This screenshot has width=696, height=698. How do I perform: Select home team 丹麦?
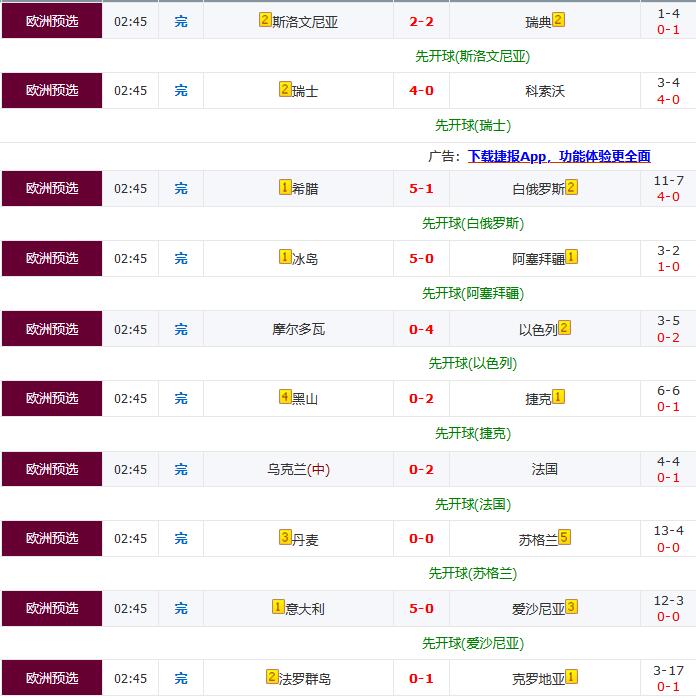pyautogui.click(x=305, y=539)
